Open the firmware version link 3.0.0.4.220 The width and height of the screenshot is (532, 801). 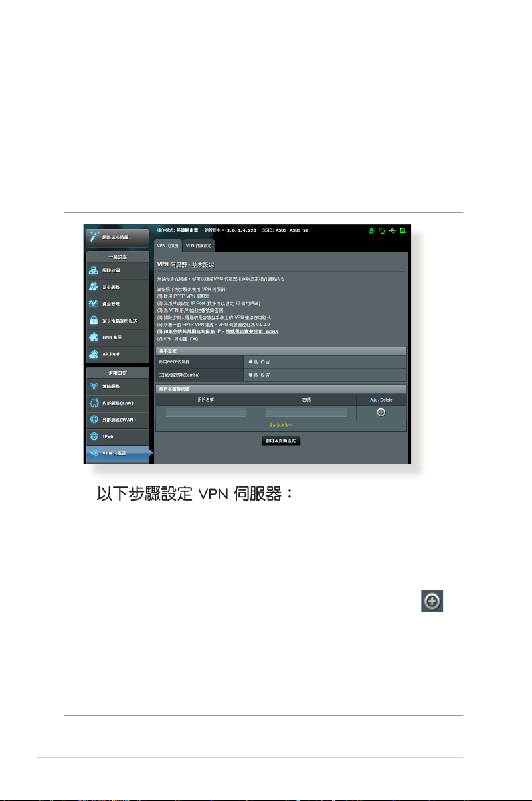[x=241, y=230]
